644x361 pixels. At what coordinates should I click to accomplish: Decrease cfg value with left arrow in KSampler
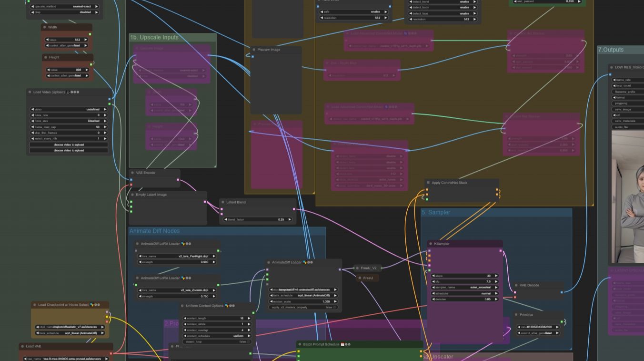click(434, 282)
